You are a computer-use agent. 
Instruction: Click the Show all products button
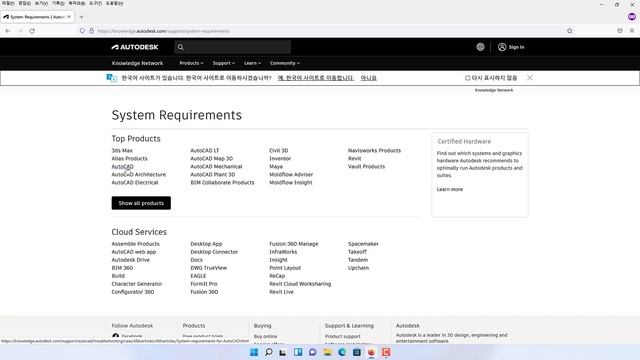pos(141,203)
